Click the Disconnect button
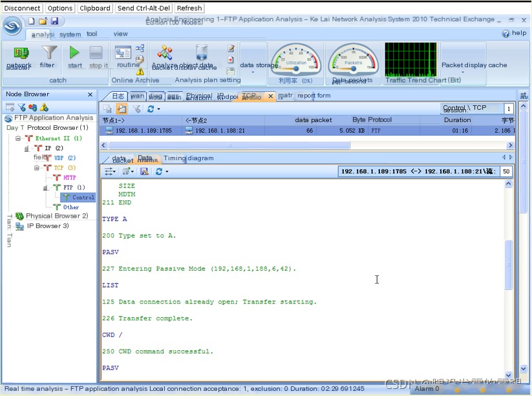 point(22,8)
